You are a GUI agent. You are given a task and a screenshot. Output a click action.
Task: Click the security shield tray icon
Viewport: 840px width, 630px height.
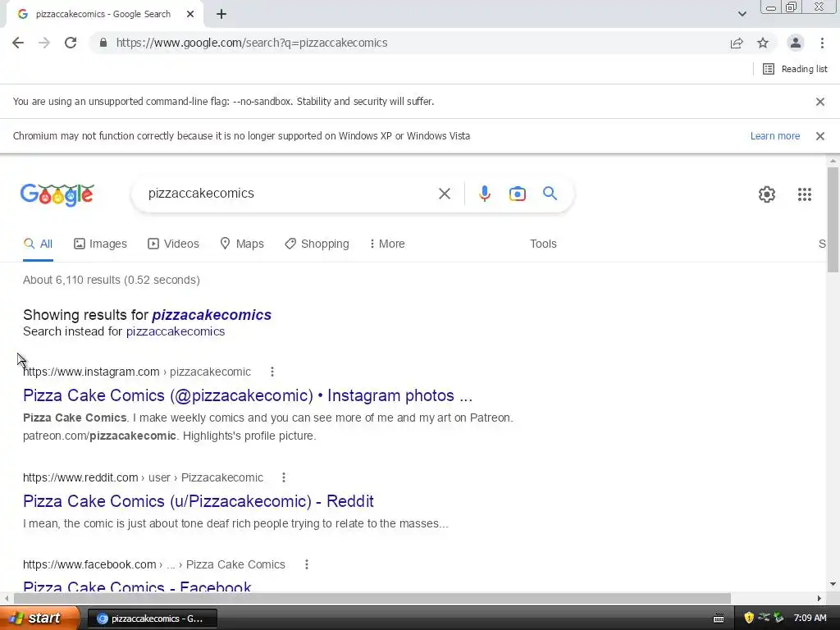[x=749, y=619]
